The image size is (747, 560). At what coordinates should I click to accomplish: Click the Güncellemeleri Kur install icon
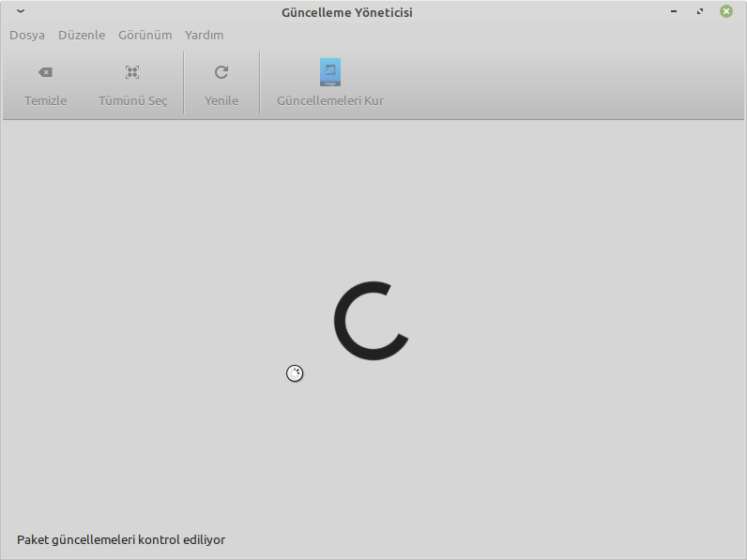(330, 72)
